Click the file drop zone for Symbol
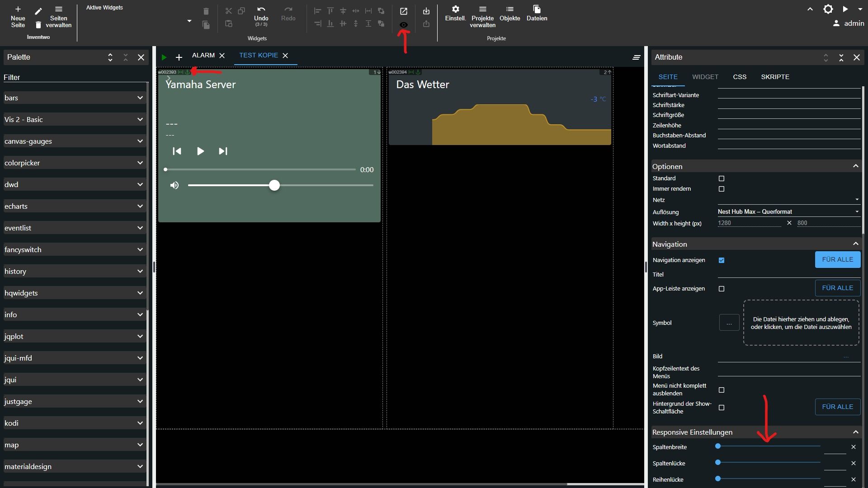The height and width of the screenshot is (488, 868). pos(801,323)
